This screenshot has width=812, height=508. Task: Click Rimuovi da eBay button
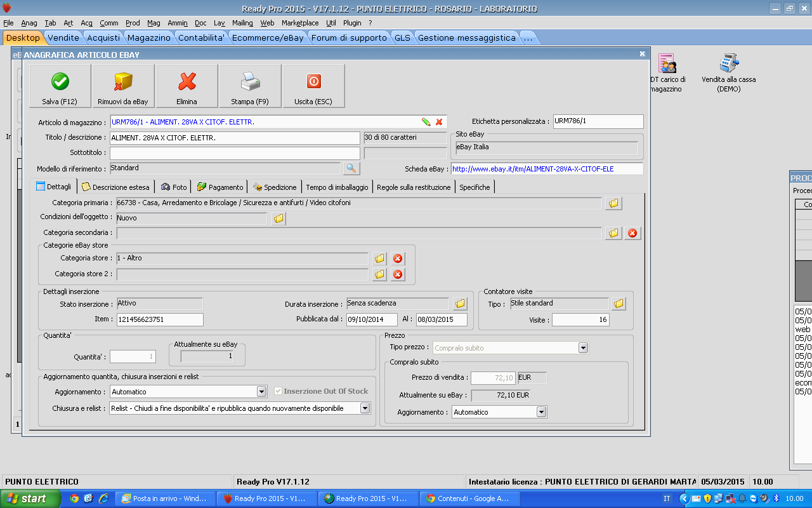click(123, 86)
